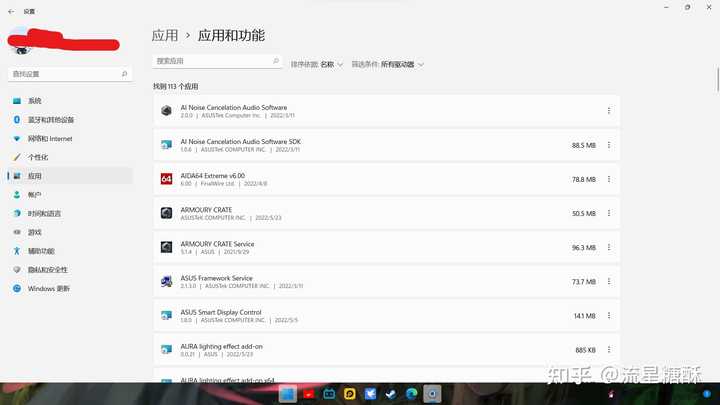Click the size value 88.5 MB
The width and height of the screenshot is (720, 405).
584,145
